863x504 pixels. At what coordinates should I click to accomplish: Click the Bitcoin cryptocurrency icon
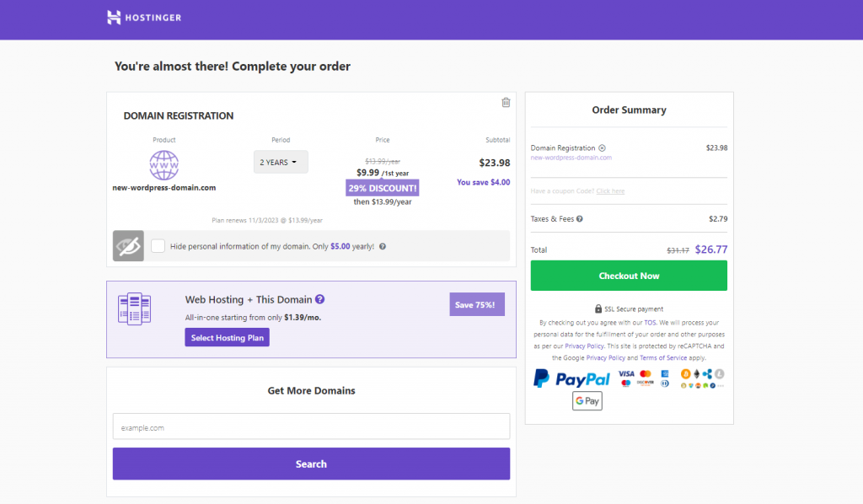[686, 373]
